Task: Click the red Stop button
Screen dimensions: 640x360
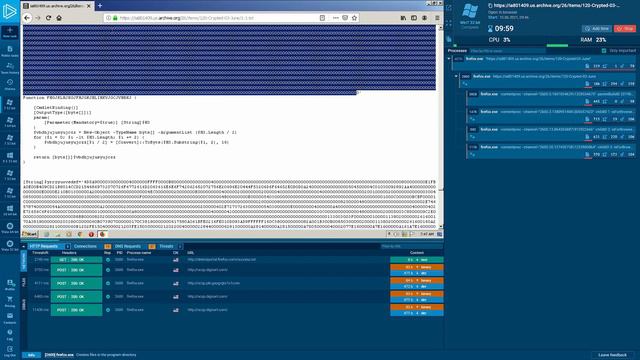Action: pos(626,29)
